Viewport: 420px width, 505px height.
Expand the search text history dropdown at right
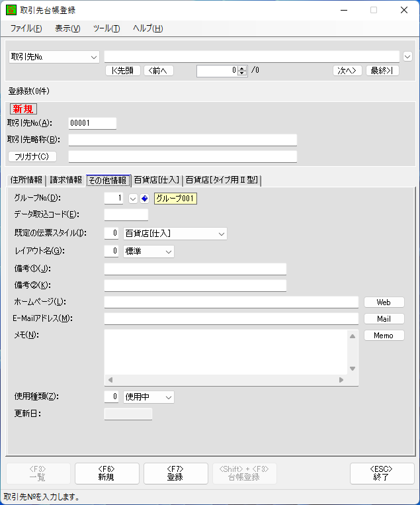(407, 57)
